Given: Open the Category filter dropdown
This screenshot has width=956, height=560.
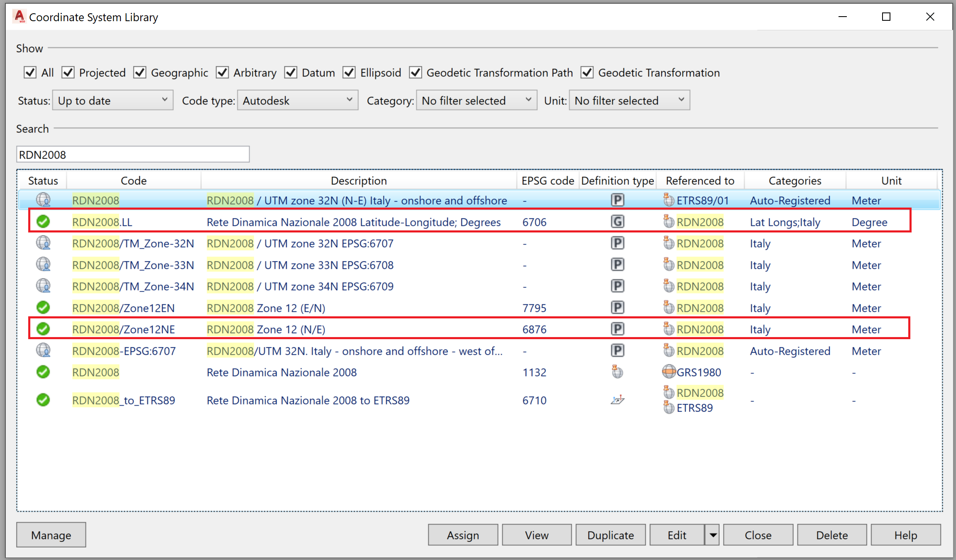Looking at the screenshot, I should click(477, 100).
